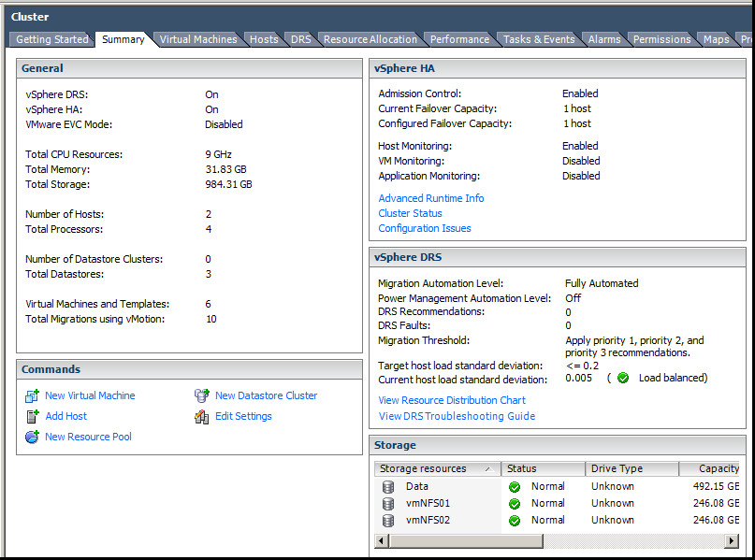Open the Edit Settings link
The image size is (755, 560).
243,416
